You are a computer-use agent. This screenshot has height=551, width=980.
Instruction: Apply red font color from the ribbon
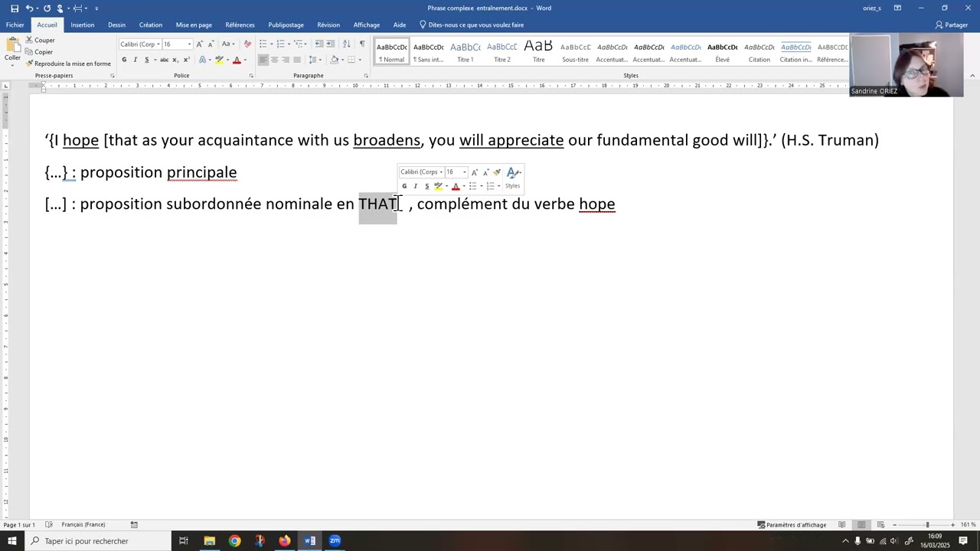(x=237, y=60)
